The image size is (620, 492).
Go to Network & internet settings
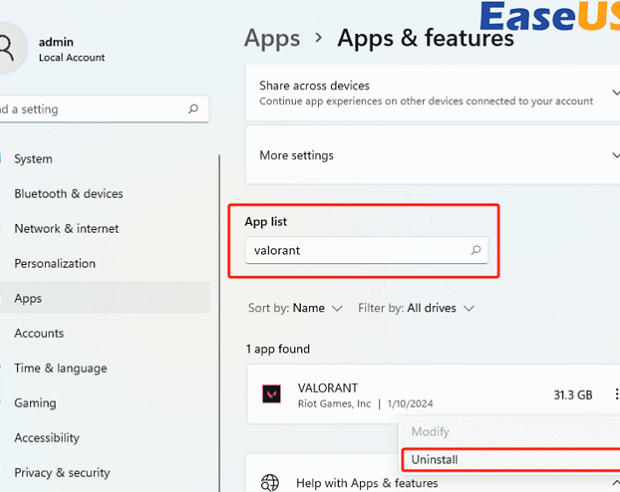[x=66, y=229]
